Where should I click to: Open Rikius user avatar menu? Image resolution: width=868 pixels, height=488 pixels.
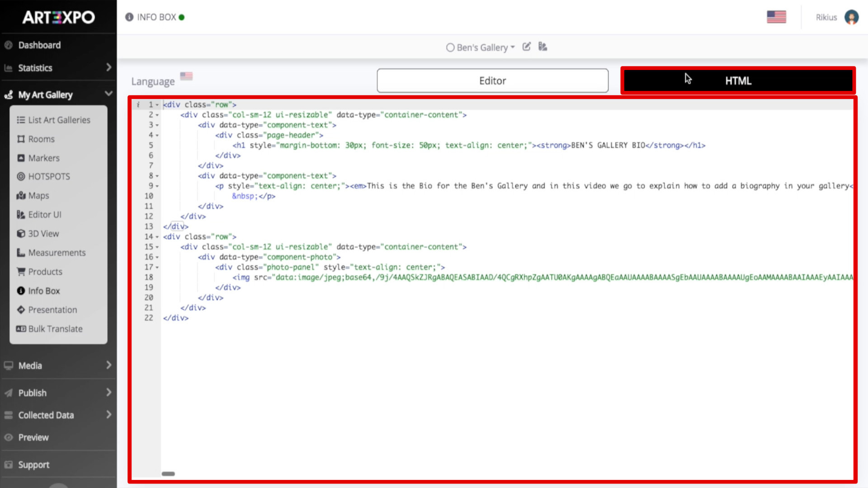pos(851,17)
